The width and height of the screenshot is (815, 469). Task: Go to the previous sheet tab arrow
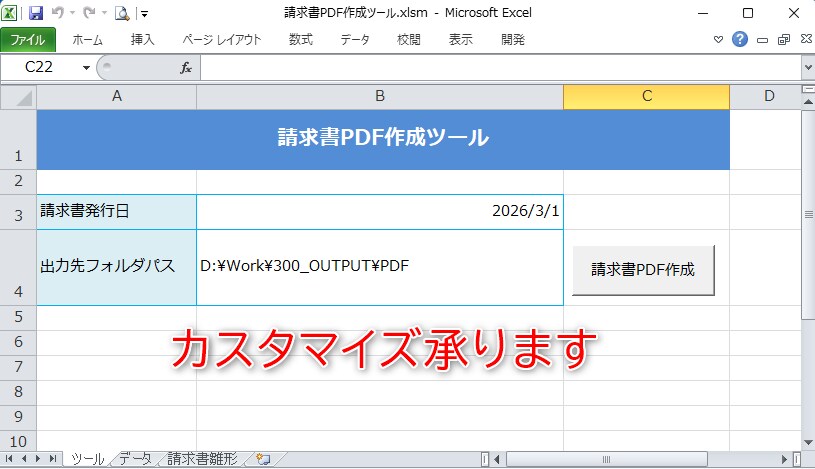point(23,459)
